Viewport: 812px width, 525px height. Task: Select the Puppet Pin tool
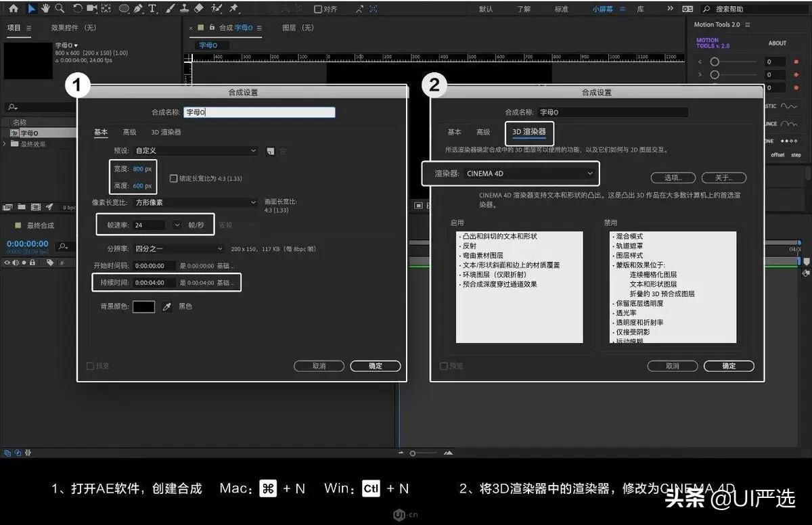[x=233, y=8]
